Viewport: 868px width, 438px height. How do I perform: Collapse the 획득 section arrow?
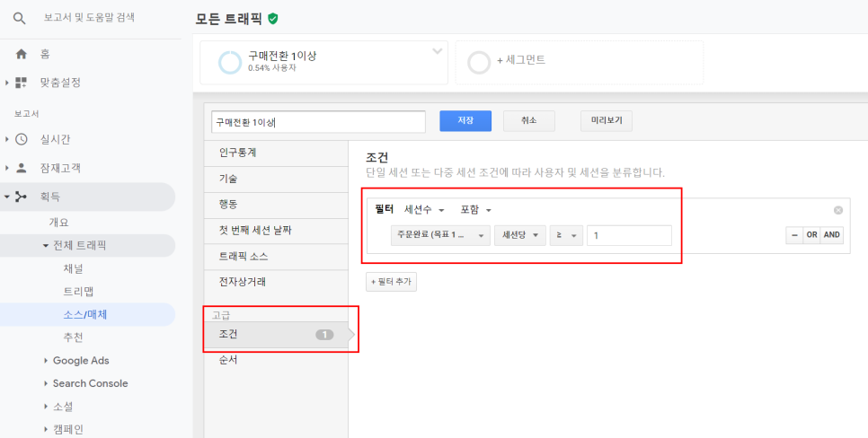click(7, 197)
